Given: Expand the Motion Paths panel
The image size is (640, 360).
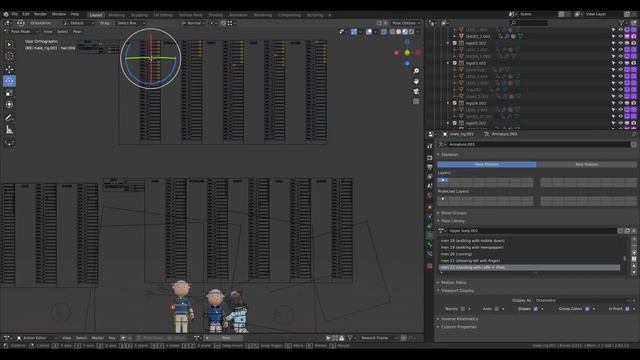Looking at the screenshot, I should pyautogui.click(x=453, y=282).
